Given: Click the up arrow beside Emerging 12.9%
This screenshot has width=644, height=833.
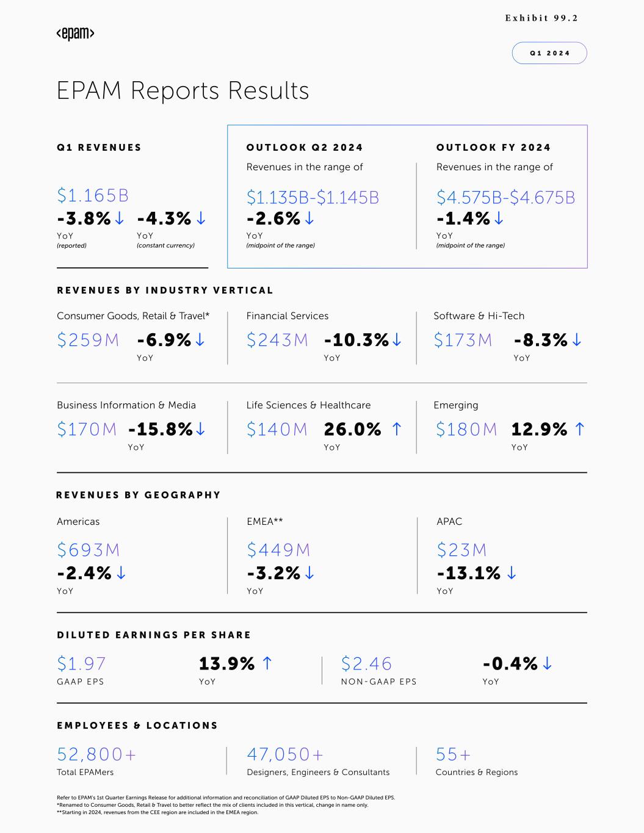Looking at the screenshot, I should (580, 429).
